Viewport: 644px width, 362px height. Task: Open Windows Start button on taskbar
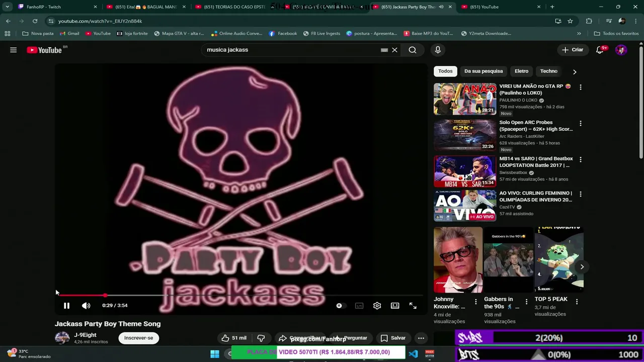coord(215,354)
